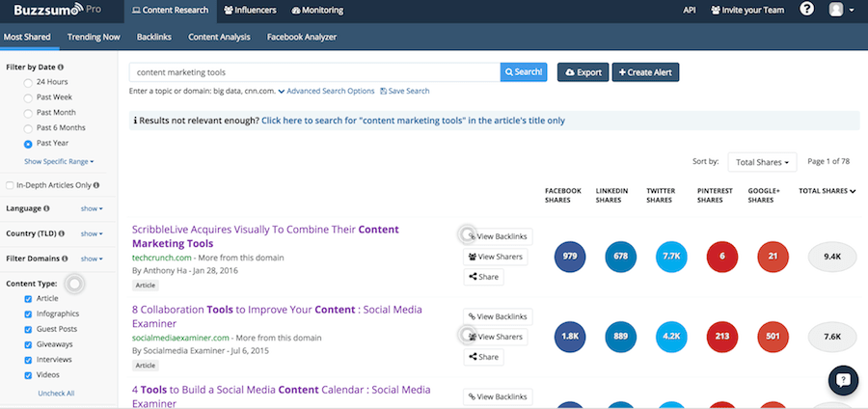Select the Past Month date filter

tap(29, 113)
